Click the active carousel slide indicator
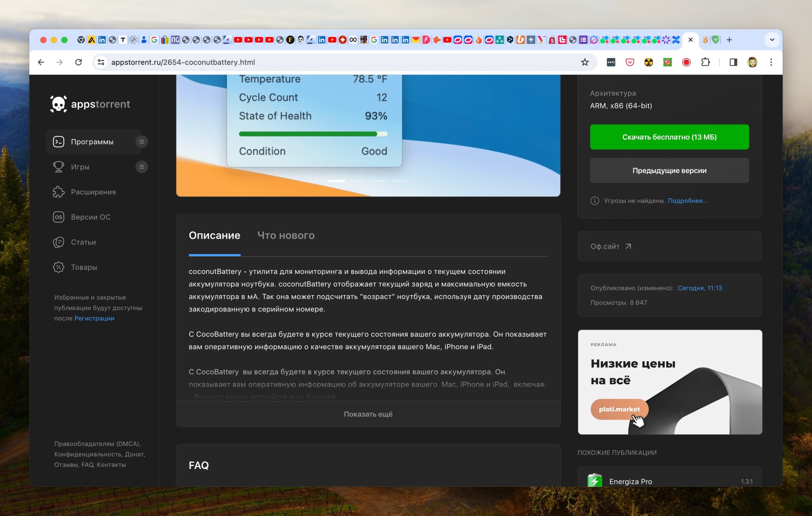The image size is (812, 516). click(337, 181)
